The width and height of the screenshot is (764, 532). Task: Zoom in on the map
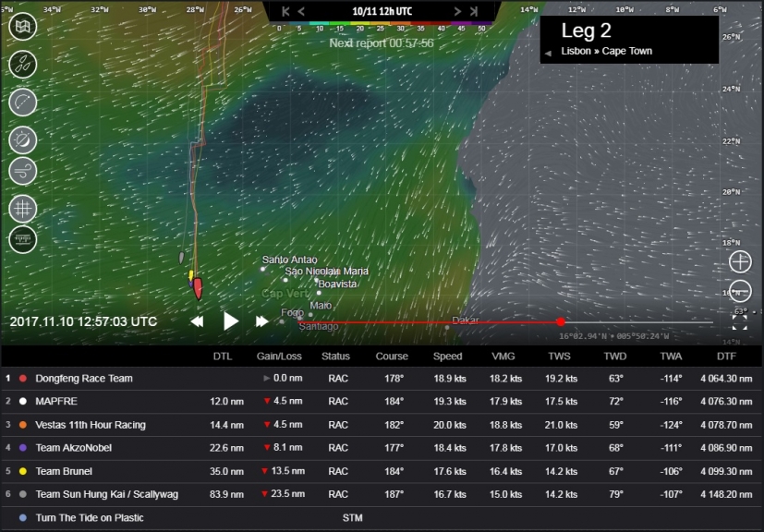[x=740, y=261]
